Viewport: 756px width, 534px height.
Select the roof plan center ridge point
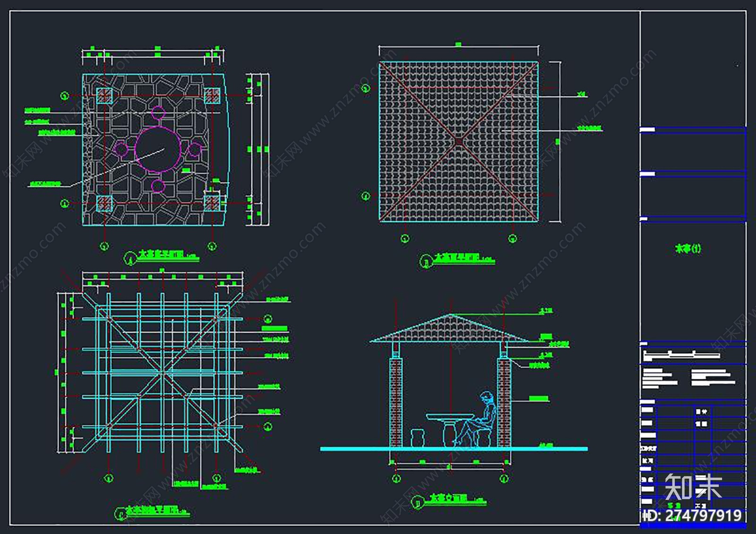click(458, 141)
